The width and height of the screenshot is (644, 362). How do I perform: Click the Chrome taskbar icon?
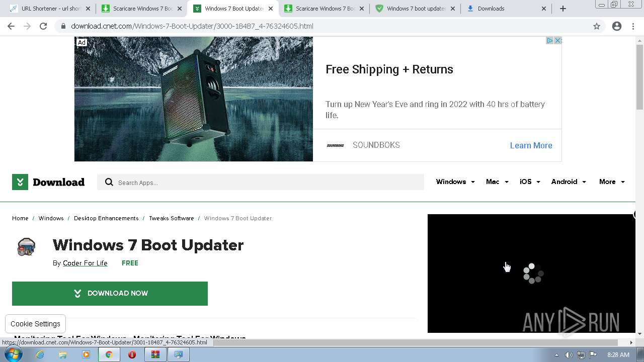[x=109, y=354]
